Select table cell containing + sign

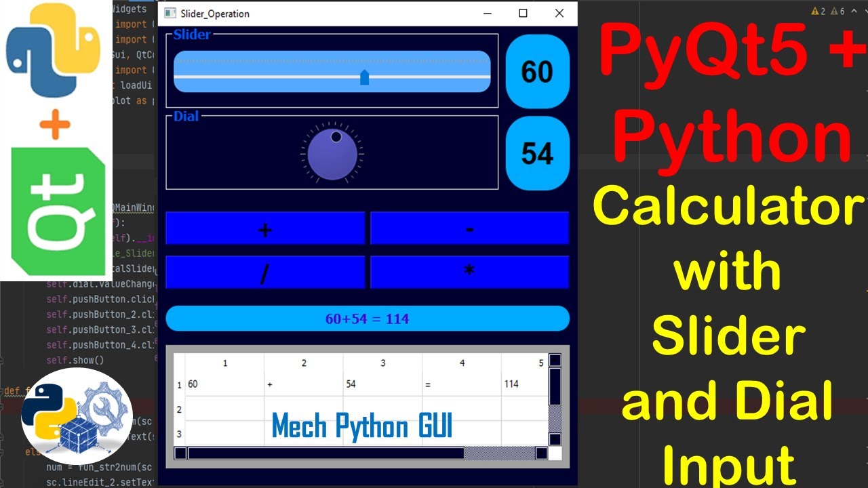(x=304, y=384)
